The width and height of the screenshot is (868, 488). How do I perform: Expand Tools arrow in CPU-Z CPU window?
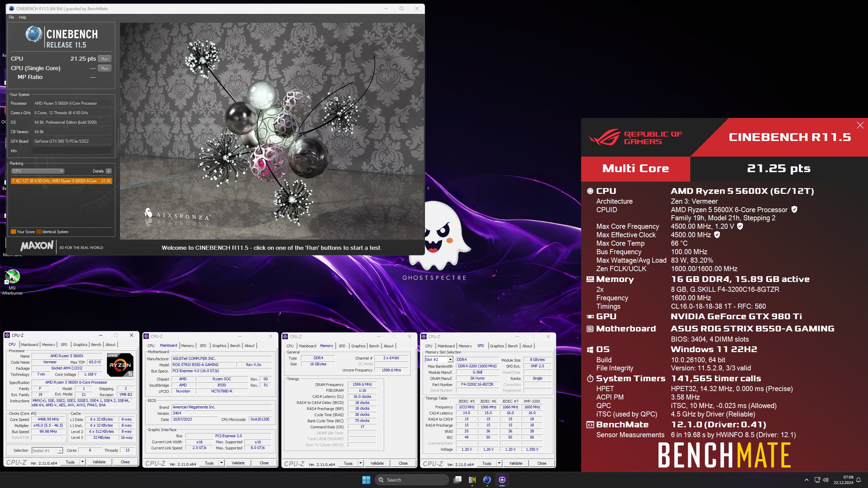[82, 462]
